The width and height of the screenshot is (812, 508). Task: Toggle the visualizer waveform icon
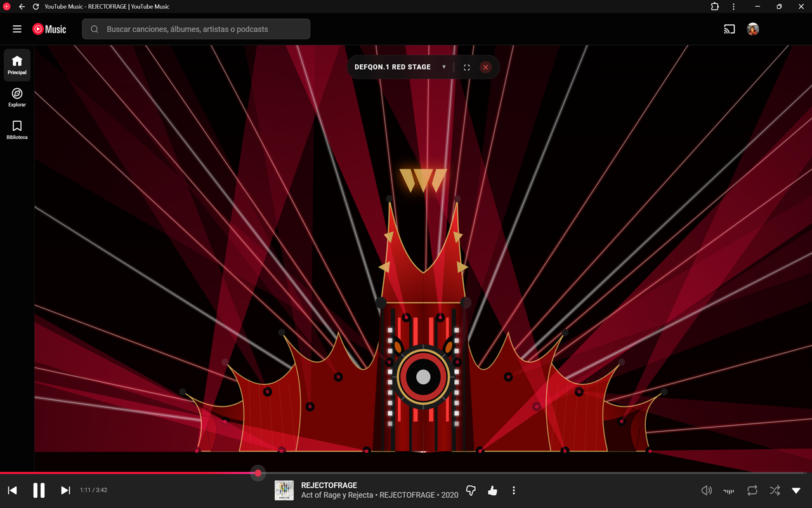729,491
